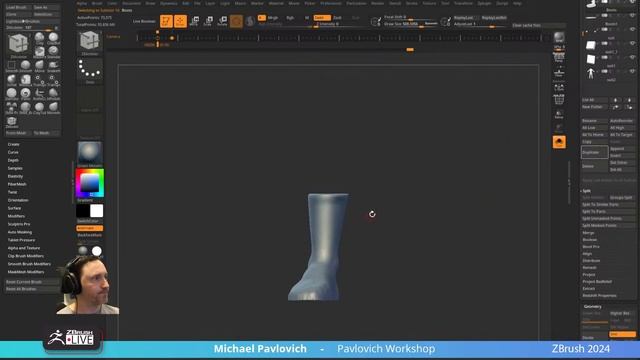The height and width of the screenshot is (360, 640).
Task: Toggle the Mrgb mode button
Action: coord(273,18)
